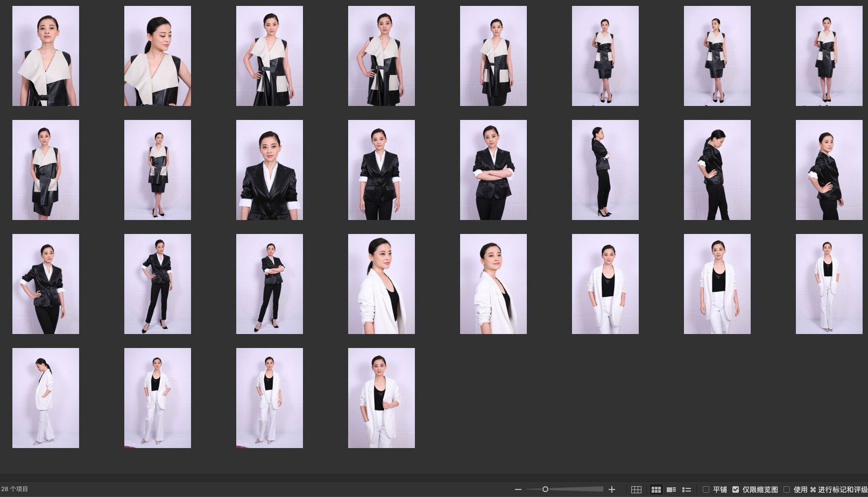Click the minus icon to shrink thumbnails
Viewport: 868px width, 497px height.
pyautogui.click(x=518, y=489)
